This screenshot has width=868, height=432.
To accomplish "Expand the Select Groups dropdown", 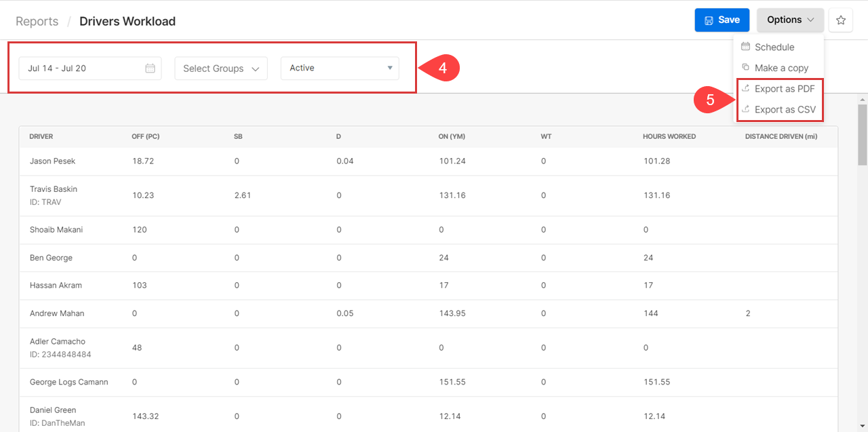I will pyautogui.click(x=221, y=68).
